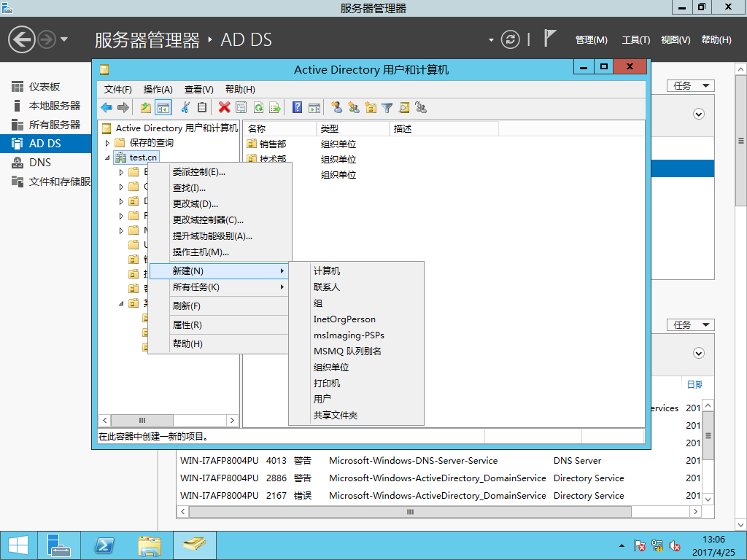Click the blue Back arrow in AD toolbar
The width and height of the screenshot is (747, 560).
[x=107, y=108]
